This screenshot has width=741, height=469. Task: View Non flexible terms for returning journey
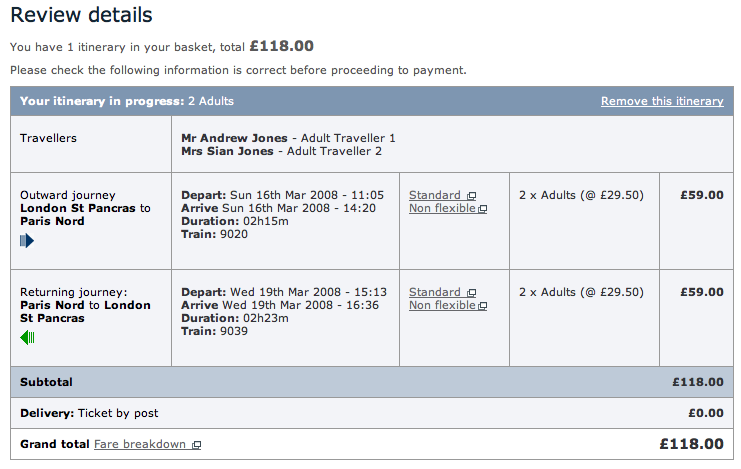click(442, 305)
